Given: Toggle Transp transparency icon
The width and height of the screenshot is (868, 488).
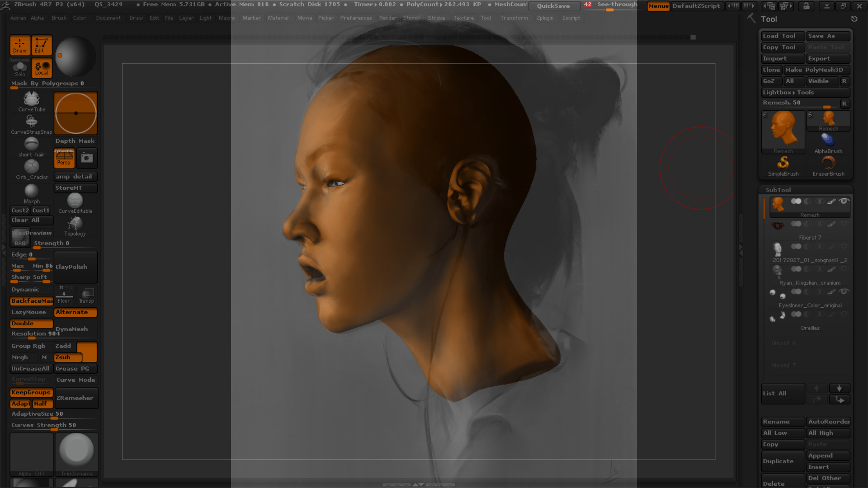Looking at the screenshot, I should tap(86, 295).
